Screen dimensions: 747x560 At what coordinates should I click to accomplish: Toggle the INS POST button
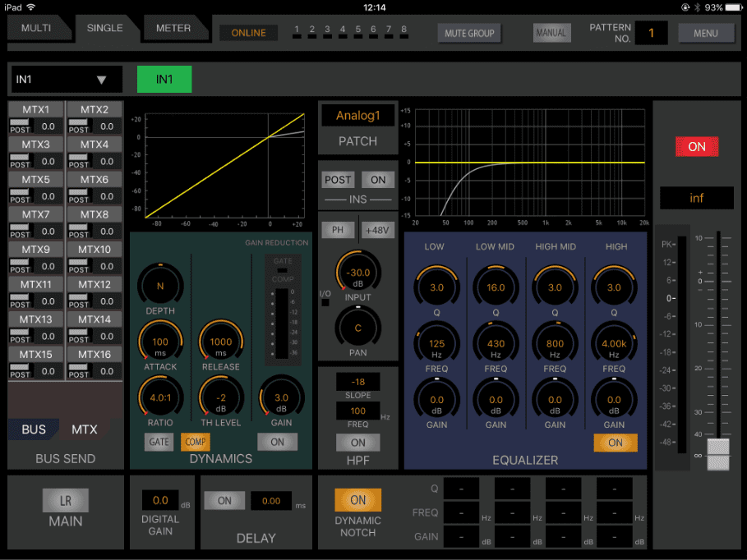(338, 180)
